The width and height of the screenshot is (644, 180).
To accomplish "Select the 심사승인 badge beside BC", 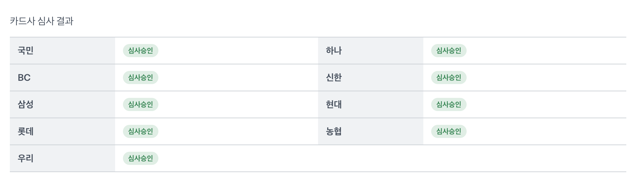I will coord(140,78).
